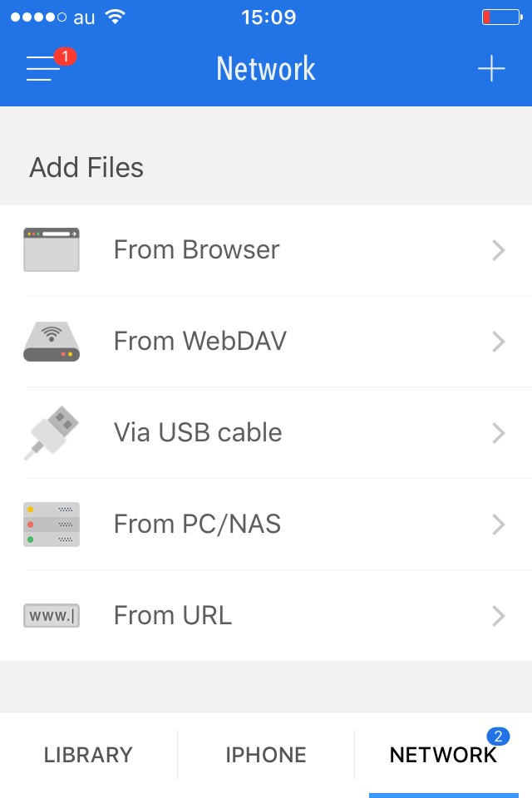The width and height of the screenshot is (532, 798).
Task: Switch to the IPHONE tab
Action: coord(266,755)
